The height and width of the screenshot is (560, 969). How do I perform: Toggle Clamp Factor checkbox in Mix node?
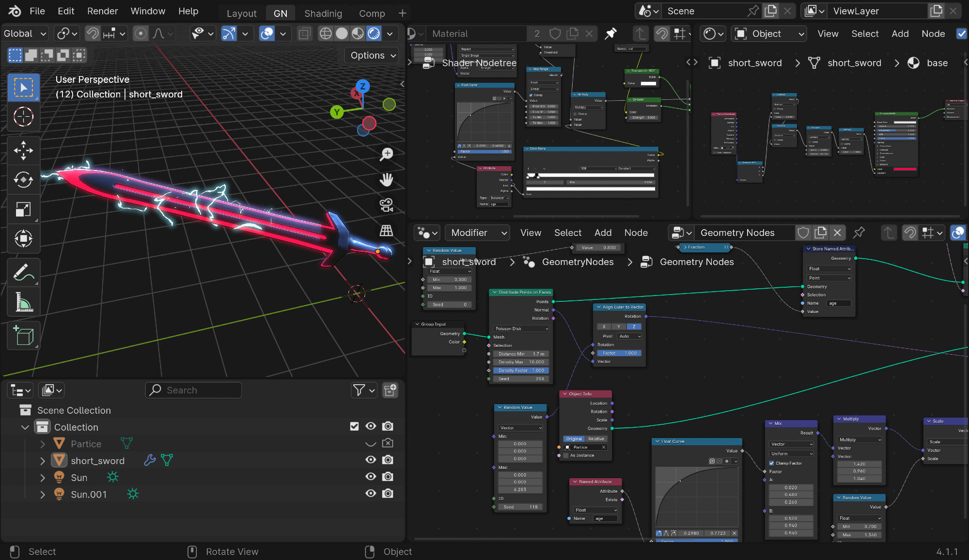(x=772, y=463)
